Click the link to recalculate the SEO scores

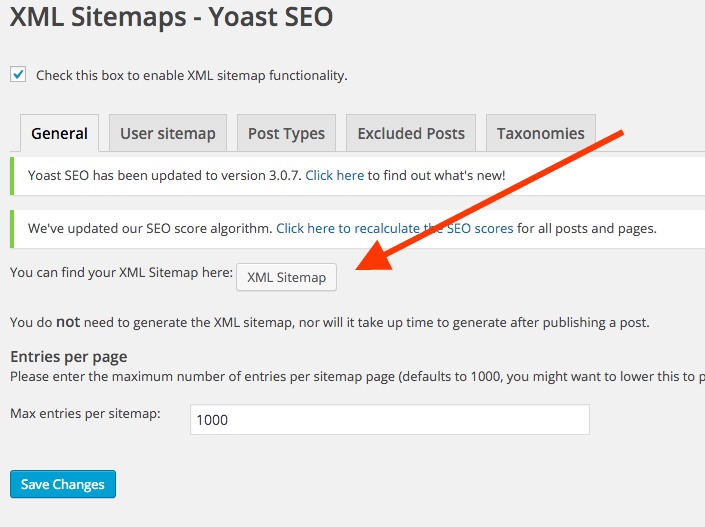point(394,228)
